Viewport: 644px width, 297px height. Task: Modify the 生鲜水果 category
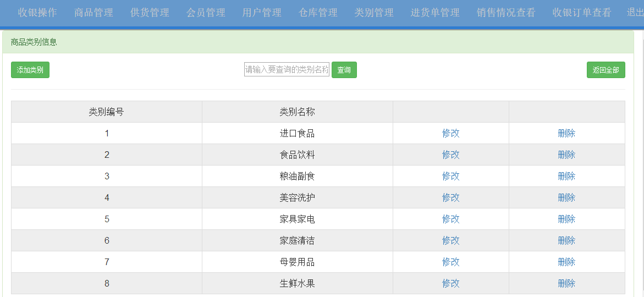click(450, 283)
